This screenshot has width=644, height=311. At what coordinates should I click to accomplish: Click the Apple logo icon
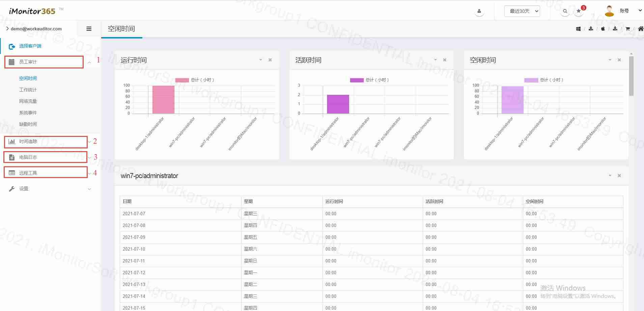coord(603,29)
